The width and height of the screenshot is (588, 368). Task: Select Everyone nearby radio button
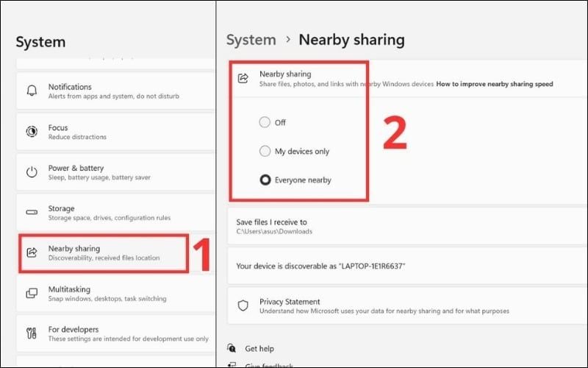pyautogui.click(x=265, y=180)
